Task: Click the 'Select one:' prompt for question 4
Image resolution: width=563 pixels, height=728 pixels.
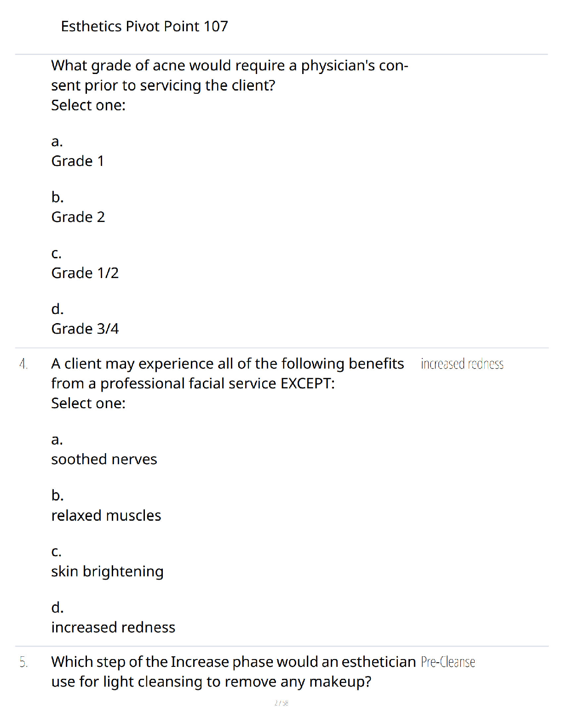Action: pos(88,403)
